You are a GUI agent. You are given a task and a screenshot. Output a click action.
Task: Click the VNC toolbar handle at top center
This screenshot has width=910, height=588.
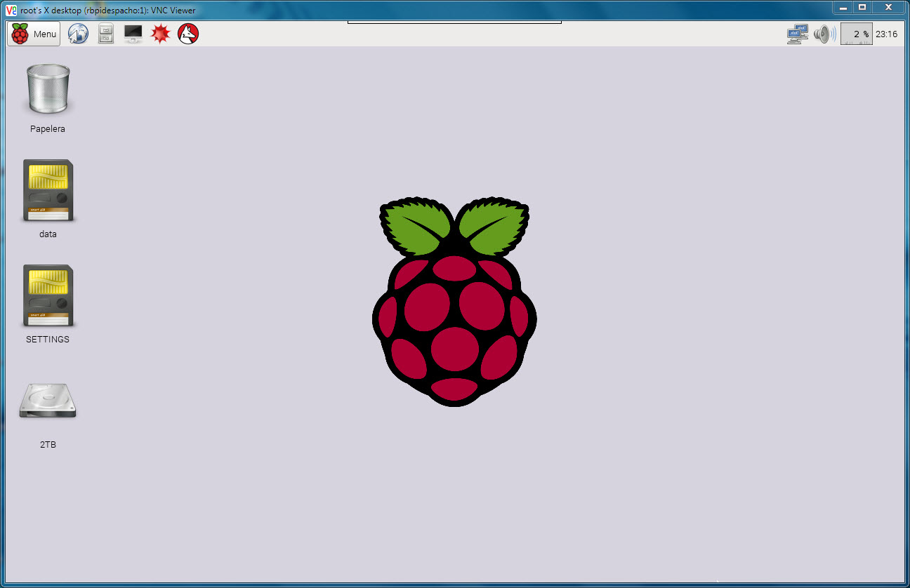coord(454,22)
